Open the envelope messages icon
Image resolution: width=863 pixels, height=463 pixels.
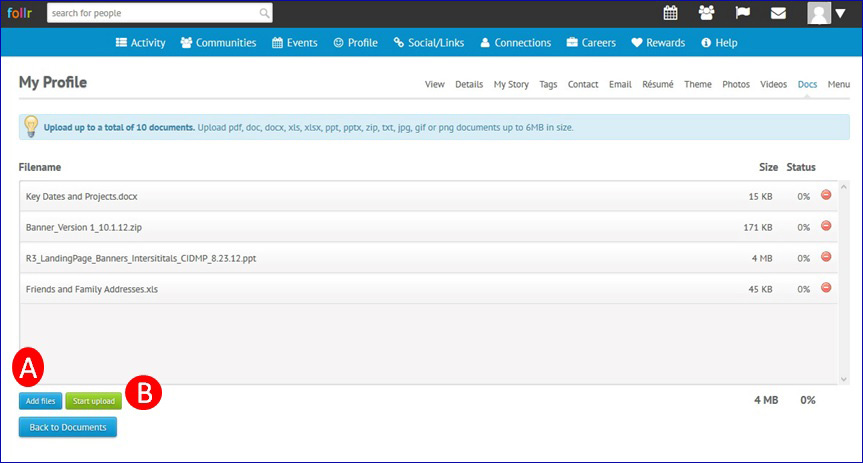[778, 13]
